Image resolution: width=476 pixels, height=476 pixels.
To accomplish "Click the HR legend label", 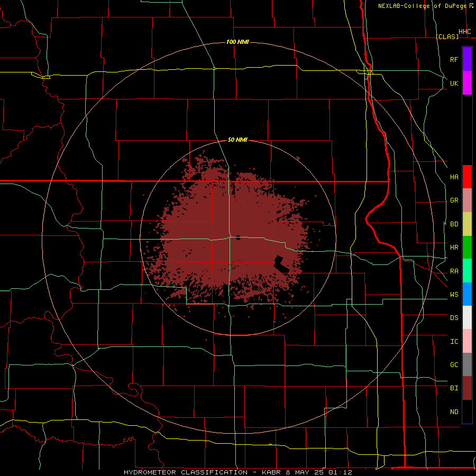I will click(454, 248).
